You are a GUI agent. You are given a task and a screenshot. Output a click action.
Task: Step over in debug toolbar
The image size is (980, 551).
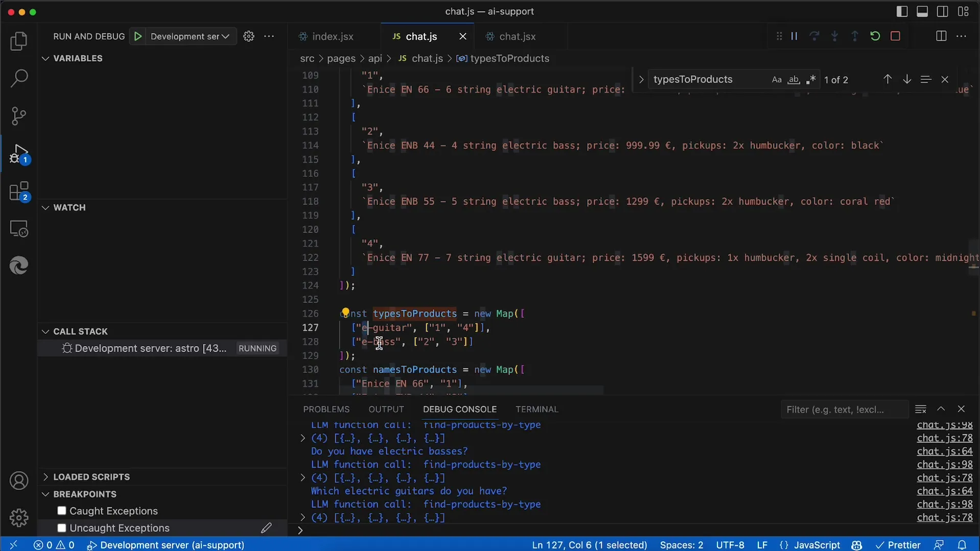[814, 36]
